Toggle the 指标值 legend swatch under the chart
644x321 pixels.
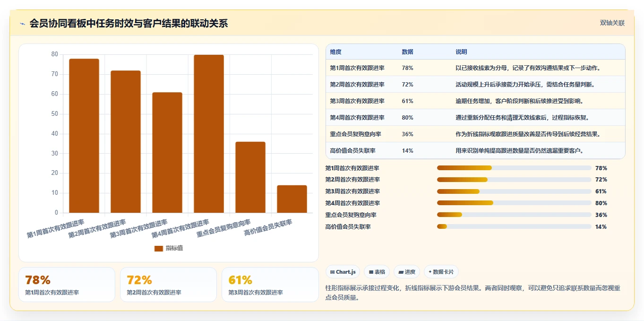159,248
